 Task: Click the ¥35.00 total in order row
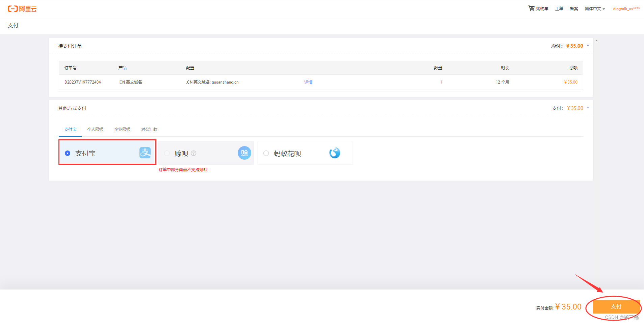click(x=571, y=82)
